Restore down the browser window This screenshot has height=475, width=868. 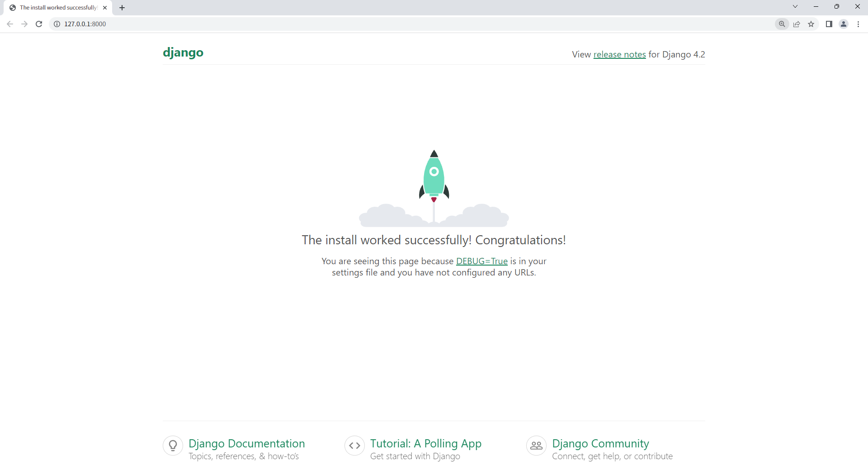coord(837,6)
